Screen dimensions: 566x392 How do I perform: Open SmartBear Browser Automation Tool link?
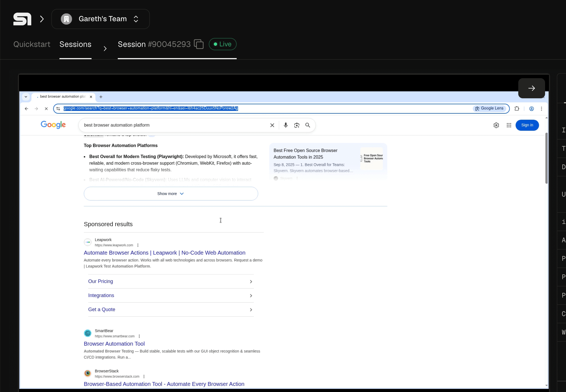(114, 344)
